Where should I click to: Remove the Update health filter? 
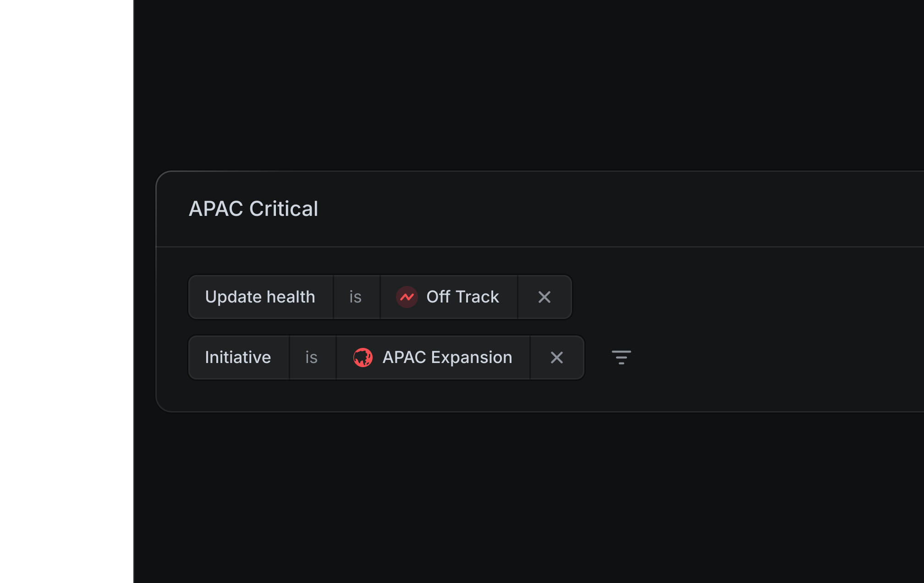[544, 297]
